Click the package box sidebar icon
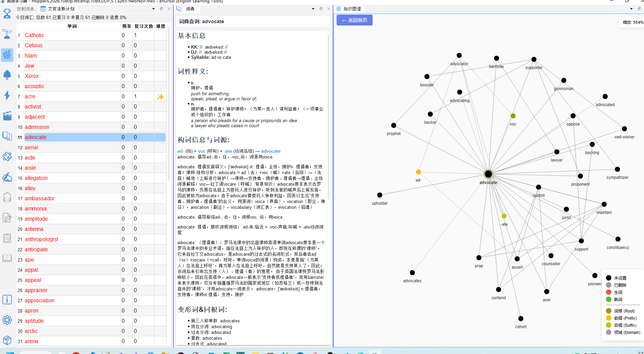The width and height of the screenshot is (644, 354). pyautogui.click(x=7, y=340)
